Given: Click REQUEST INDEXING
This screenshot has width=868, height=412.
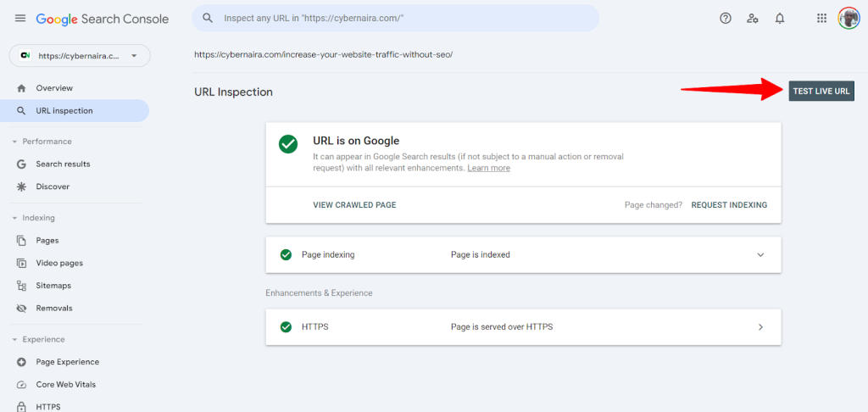Looking at the screenshot, I should click(x=729, y=205).
